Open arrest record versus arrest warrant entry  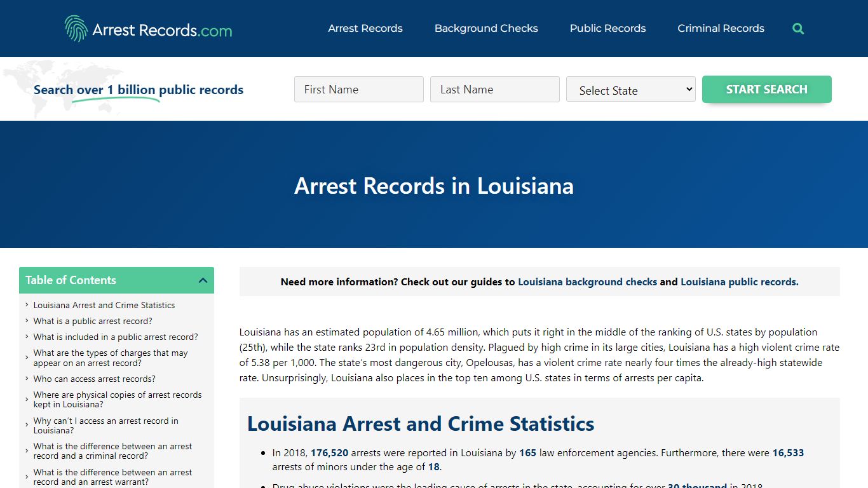click(112, 477)
